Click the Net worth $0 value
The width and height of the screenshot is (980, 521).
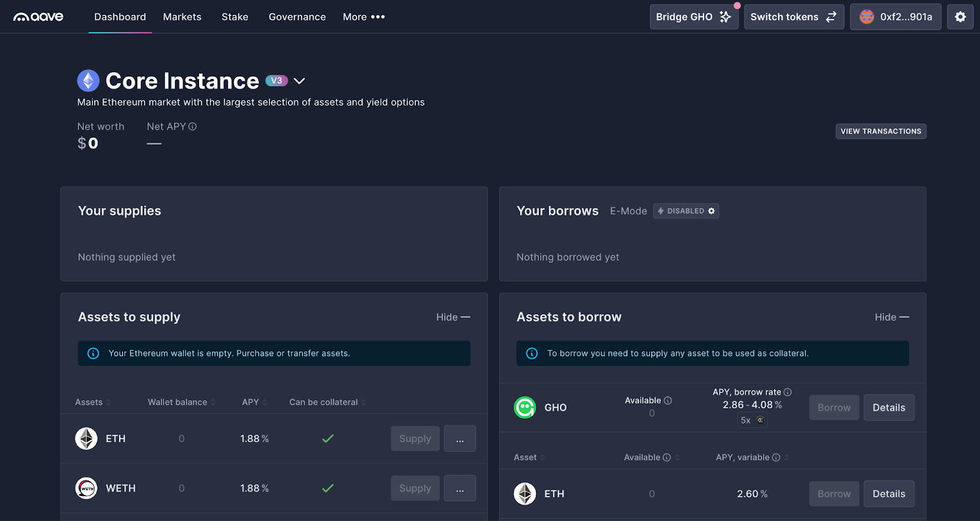click(x=88, y=143)
